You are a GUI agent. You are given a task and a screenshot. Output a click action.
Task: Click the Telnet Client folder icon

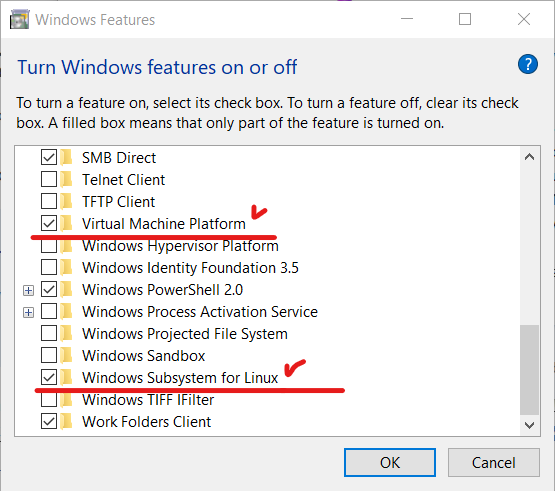(x=66, y=179)
